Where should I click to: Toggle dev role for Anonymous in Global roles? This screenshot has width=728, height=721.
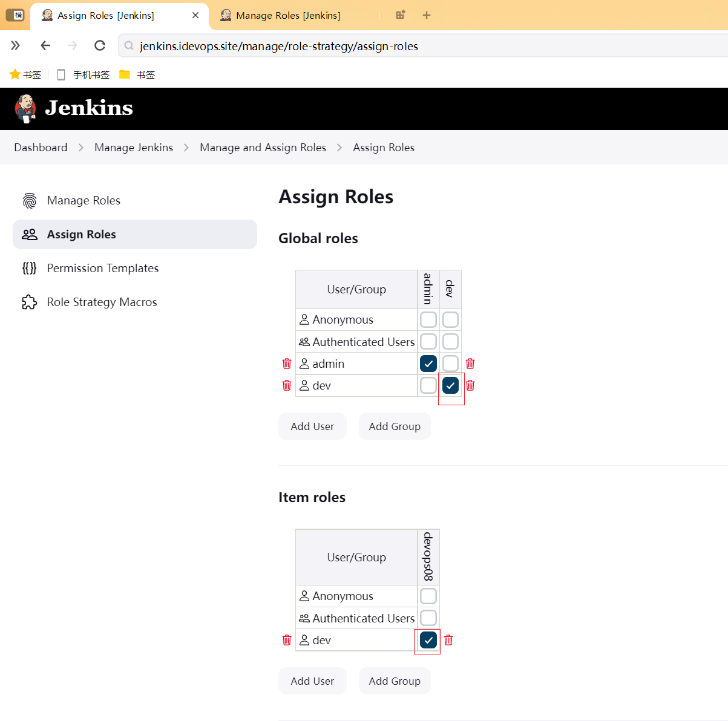(x=450, y=319)
